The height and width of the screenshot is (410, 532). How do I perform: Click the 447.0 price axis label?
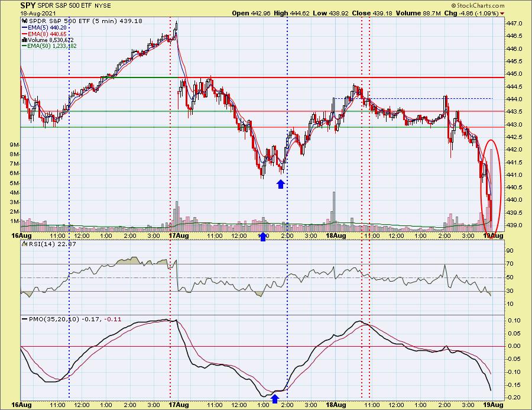click(515, 24)
